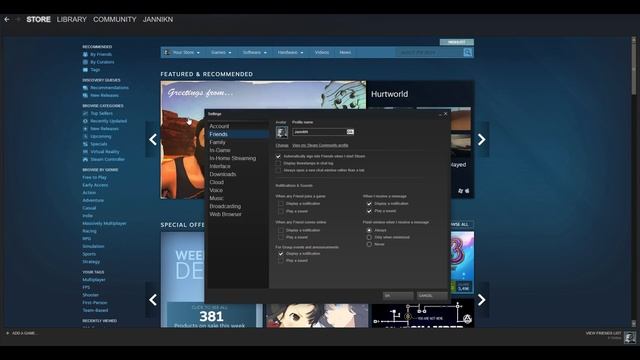Click the Wishlist button
Viewport: 640px width, 360px height.
pos(457,42)
